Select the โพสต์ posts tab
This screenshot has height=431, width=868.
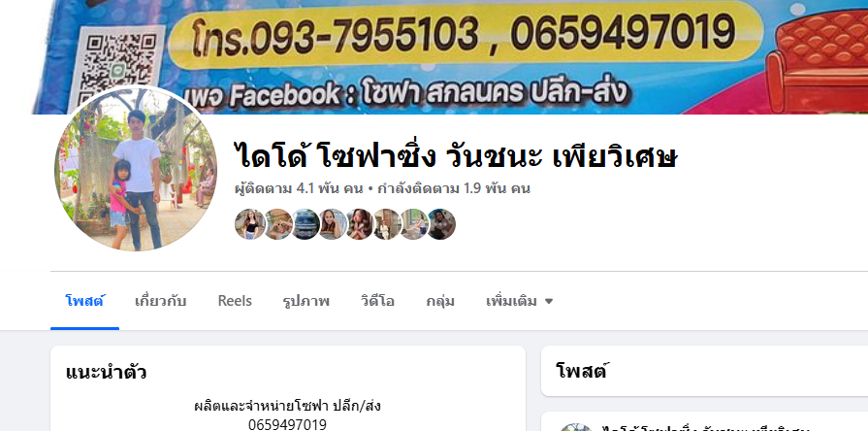[84, 301]
